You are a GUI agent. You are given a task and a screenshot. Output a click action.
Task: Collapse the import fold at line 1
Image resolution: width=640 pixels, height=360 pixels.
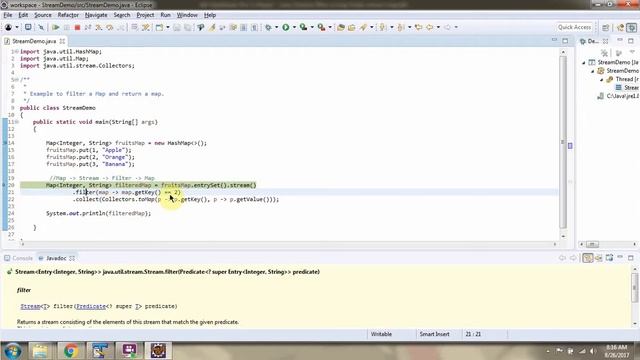click(16, 52)
